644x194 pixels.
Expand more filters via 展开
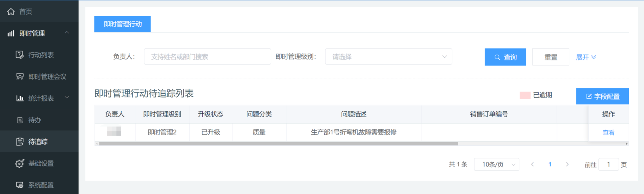coord(586,57)
